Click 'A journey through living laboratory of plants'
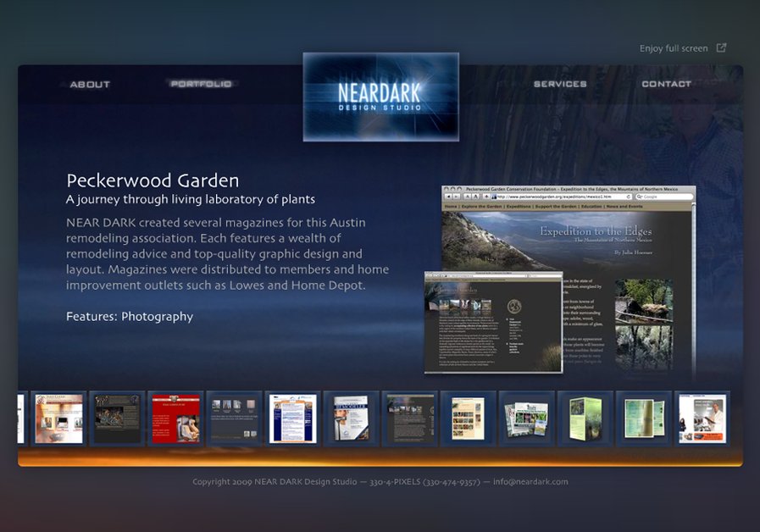The image size is (760, 532). [x=191, y=199]
